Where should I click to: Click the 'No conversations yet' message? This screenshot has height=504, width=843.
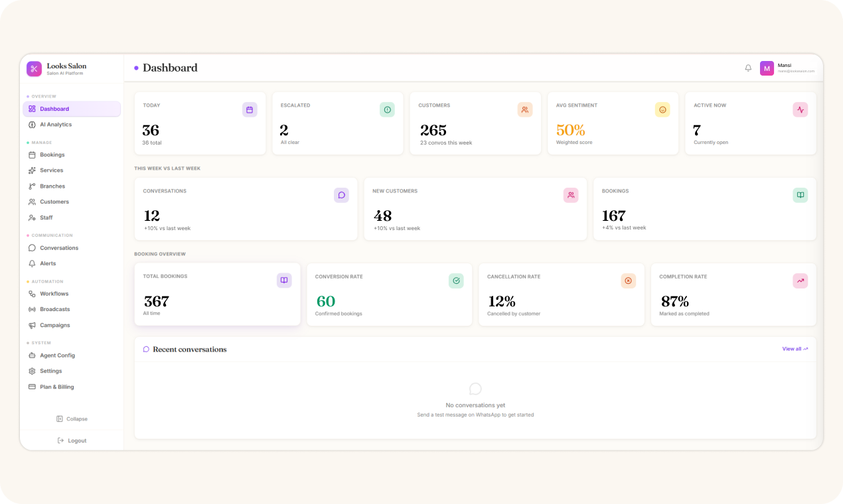pos(475,405)
